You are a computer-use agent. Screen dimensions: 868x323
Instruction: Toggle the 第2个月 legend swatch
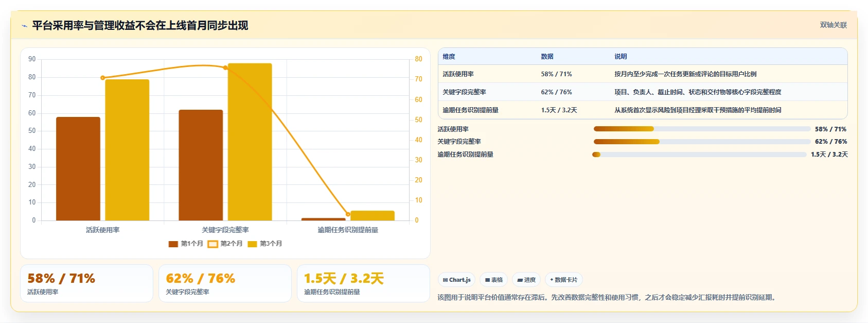[212, 244]
